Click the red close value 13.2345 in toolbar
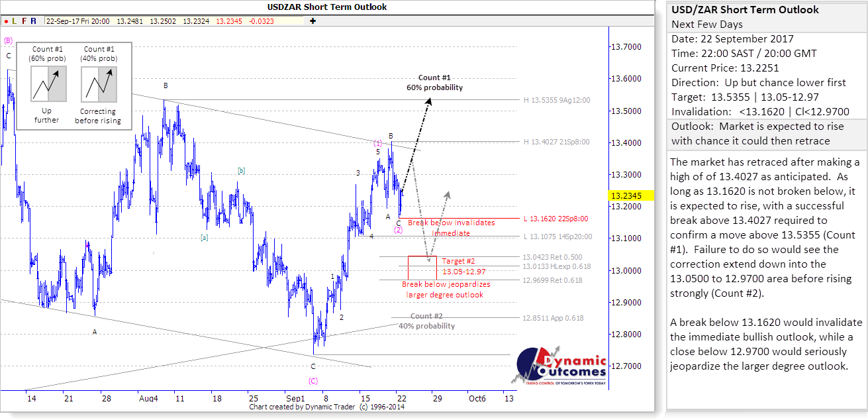Image resolution: width=868 pixels, height=420 pixels. click(x=229, y=21)
